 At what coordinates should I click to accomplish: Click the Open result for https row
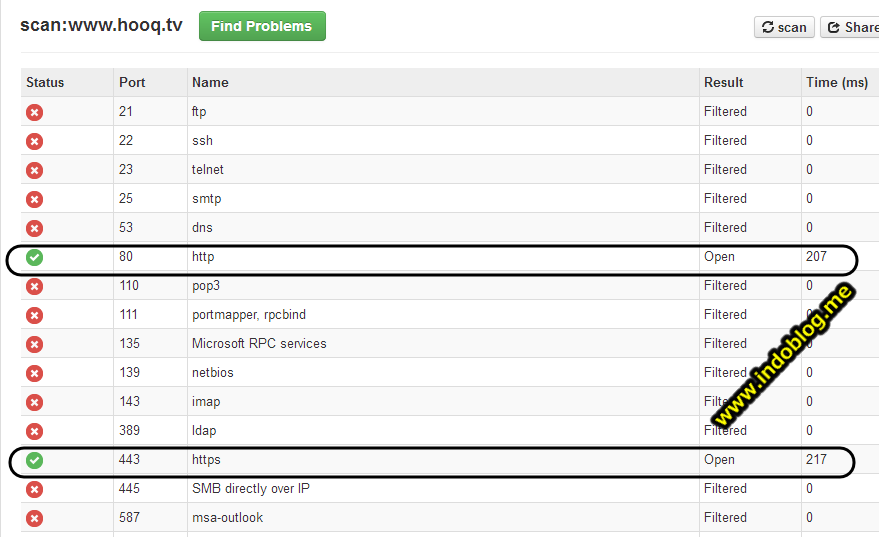pyautogui.click(x=719, y=460)
